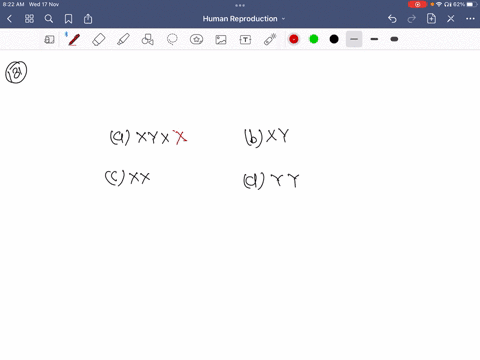Select the thinnest stroke width
This screenshot has height=360, width=480.
click(354, 39)
